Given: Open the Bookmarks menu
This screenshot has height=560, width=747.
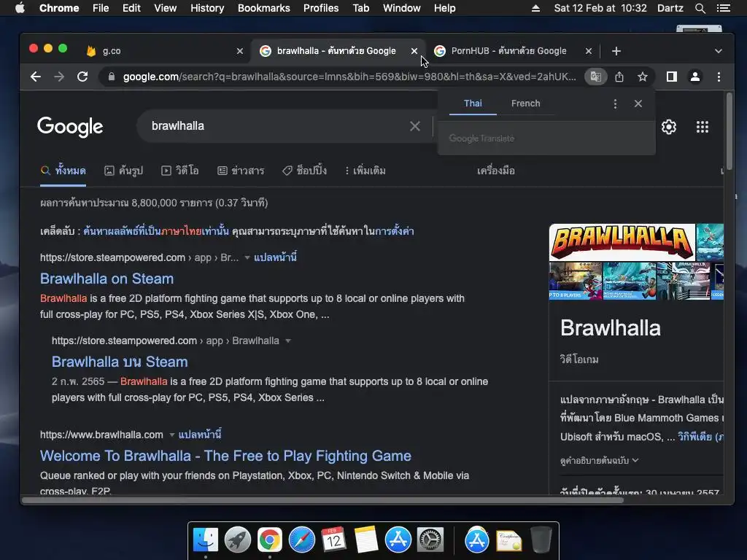Looking at the screenshot, I should [x=263, y=8].
